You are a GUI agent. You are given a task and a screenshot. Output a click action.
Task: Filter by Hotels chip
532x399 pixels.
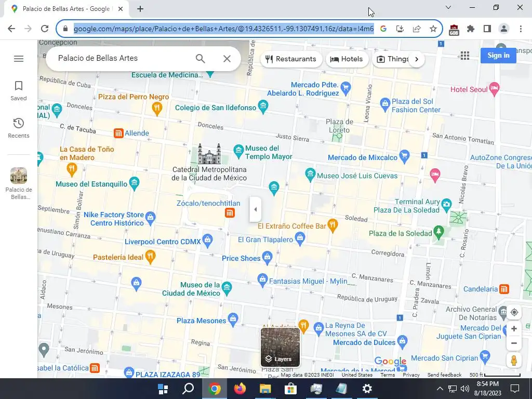tap(347, 59)
